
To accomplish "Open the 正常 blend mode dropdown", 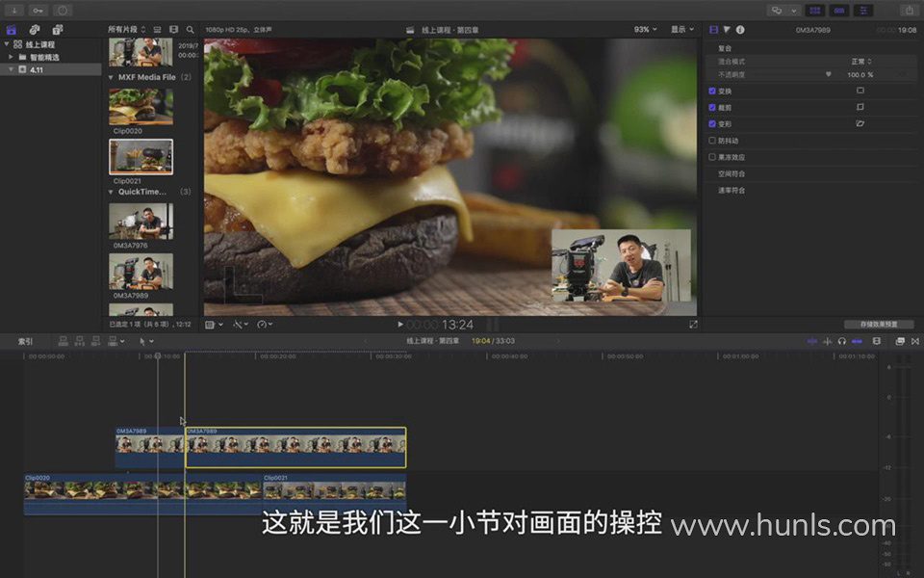I will (860, 62).
